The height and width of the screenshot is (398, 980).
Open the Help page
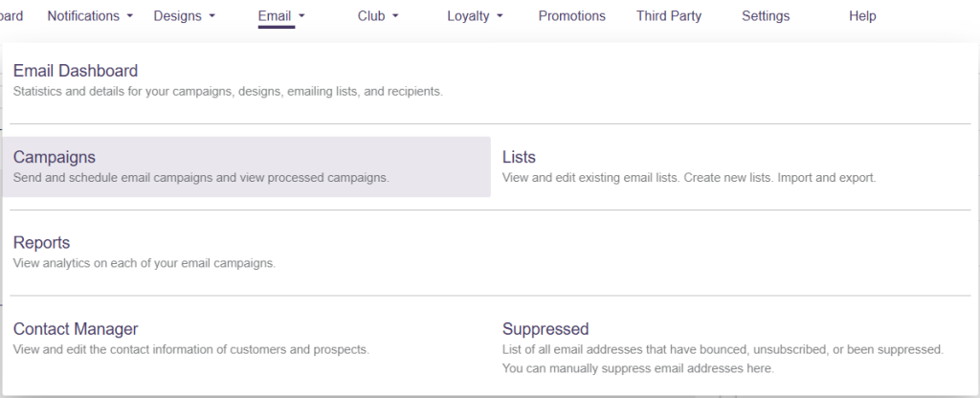[862, 16]
